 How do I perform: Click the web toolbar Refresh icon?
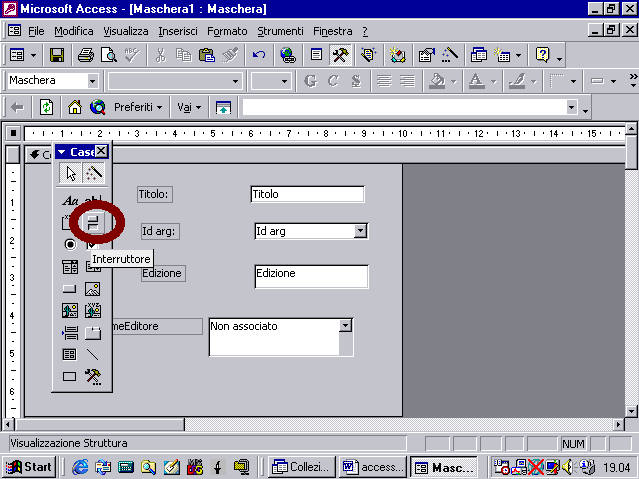point(46,108)
